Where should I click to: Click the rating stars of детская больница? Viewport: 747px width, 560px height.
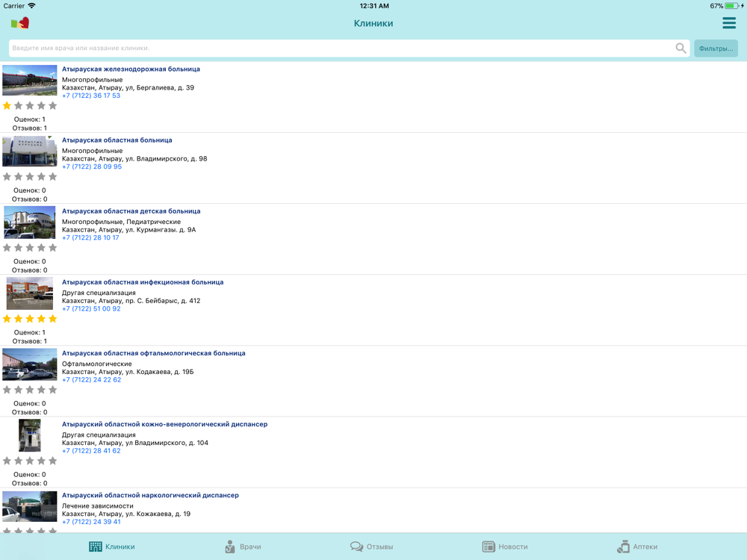coord(30,248)
